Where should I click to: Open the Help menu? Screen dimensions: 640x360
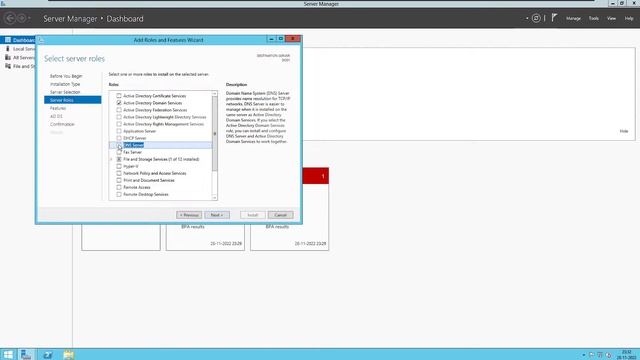(x=629, y=18)
